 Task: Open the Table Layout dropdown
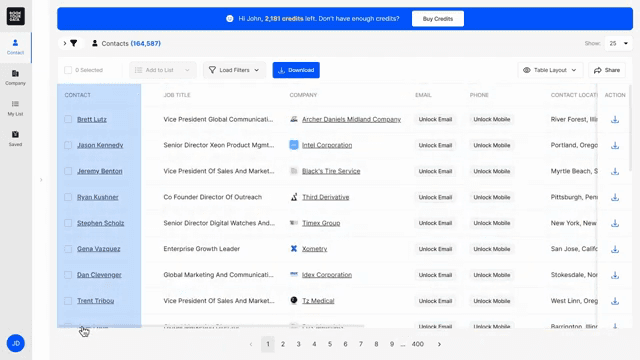tap(550, 70)
